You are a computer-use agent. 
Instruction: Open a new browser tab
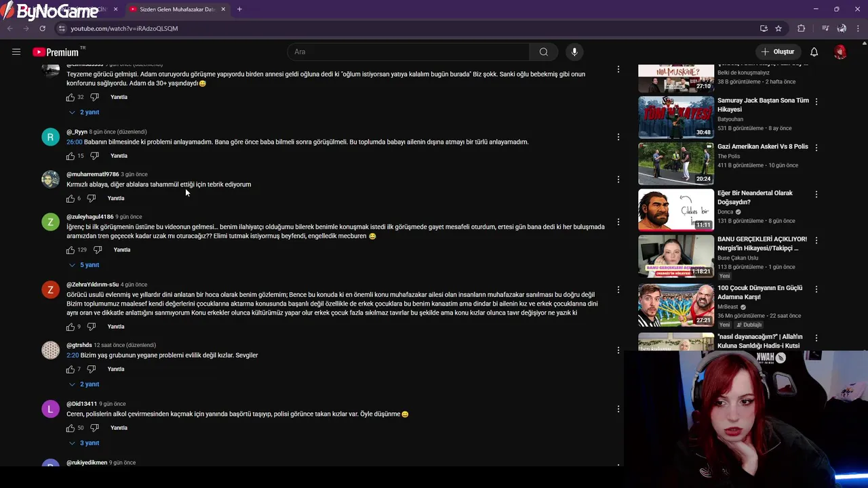[x=239, y=9]
